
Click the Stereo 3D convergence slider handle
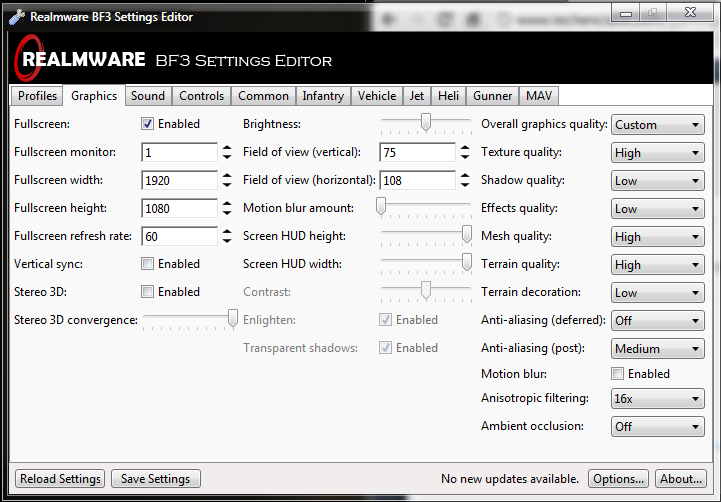click(233, 319)
